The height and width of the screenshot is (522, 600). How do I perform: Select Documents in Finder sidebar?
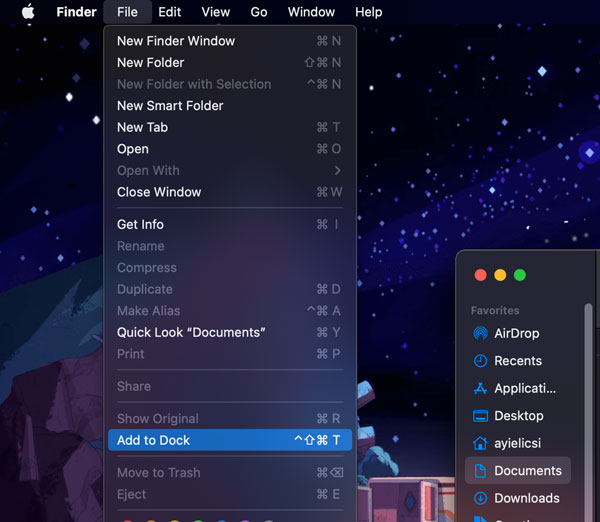pyautogui.click(x=517, y=471)
